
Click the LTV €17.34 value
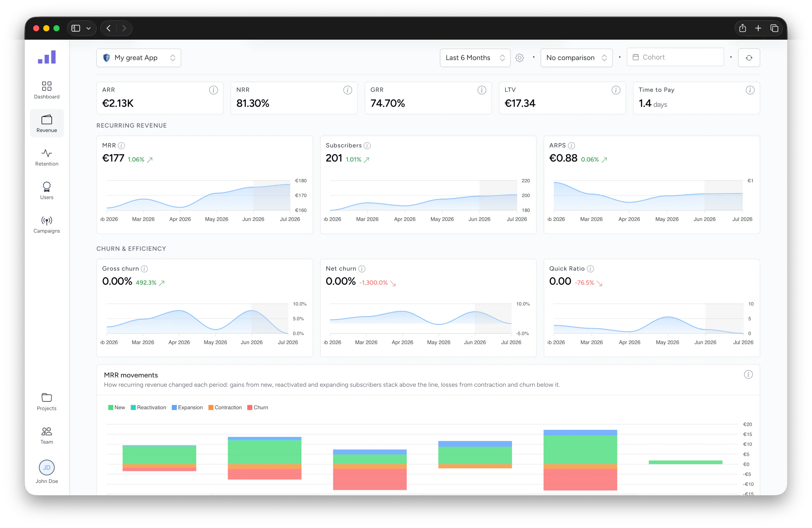click(x=520, y=103)
